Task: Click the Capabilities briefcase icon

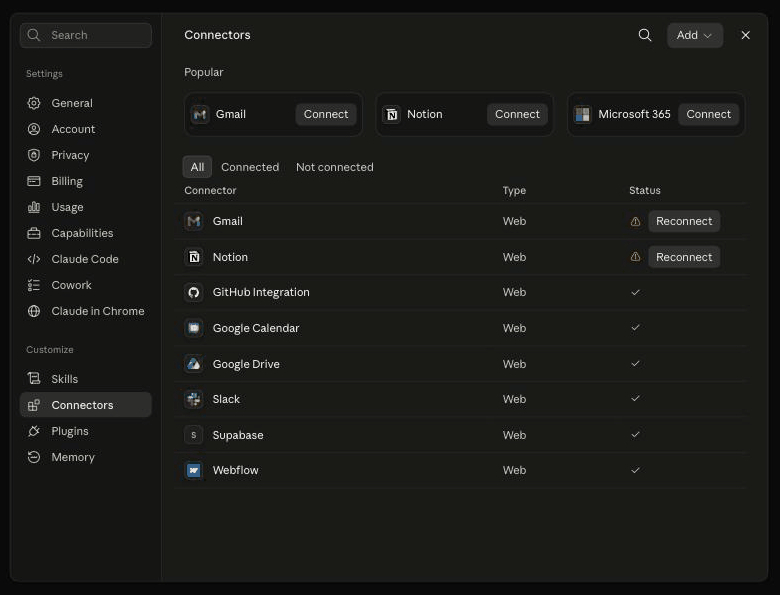Action: click(x=34, y=233)
